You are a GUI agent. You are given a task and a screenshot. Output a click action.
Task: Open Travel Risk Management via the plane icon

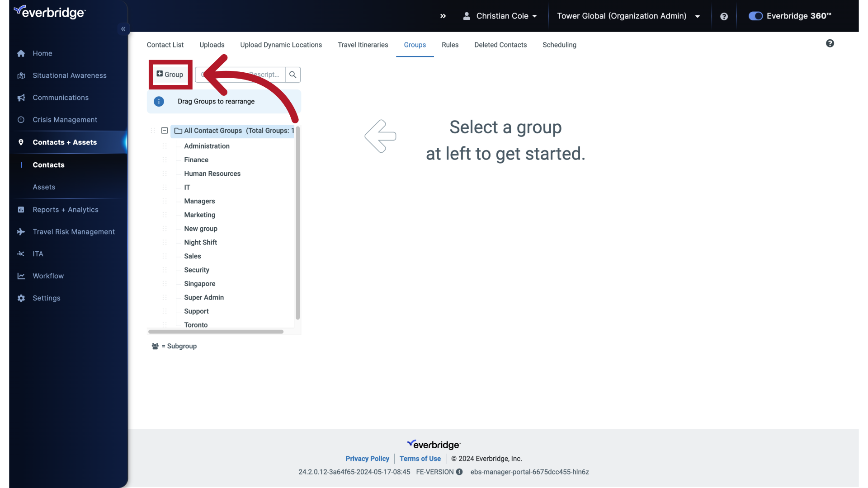pos(21,232)
